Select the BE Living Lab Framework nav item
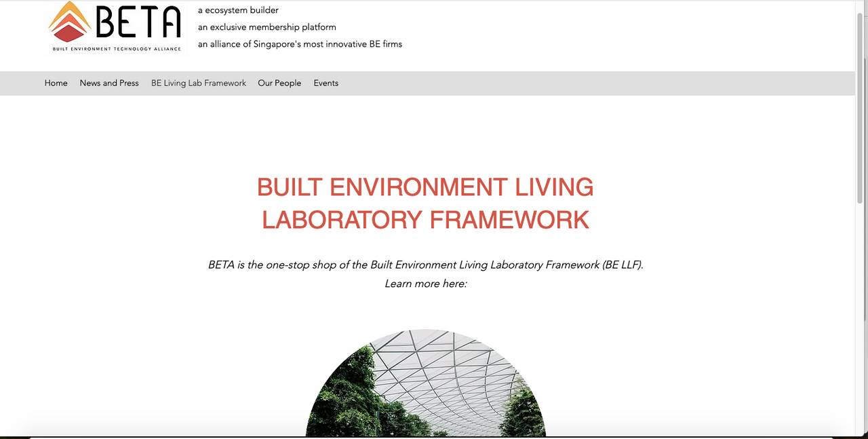This screenshot has width=868, height=439. click(198, 83)
